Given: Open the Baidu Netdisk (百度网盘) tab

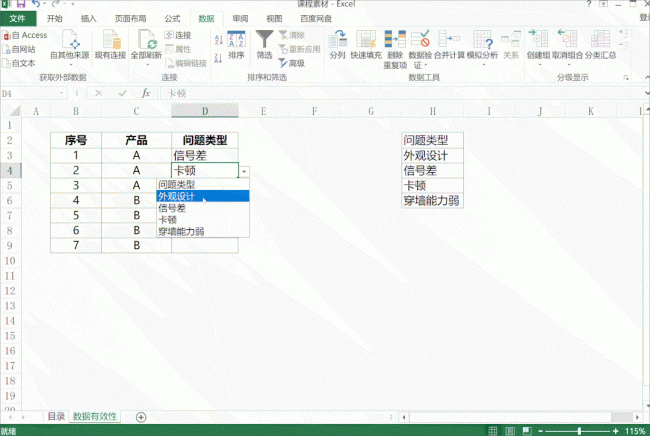Looking at the screenshot, I should click(x=316, y=19).
